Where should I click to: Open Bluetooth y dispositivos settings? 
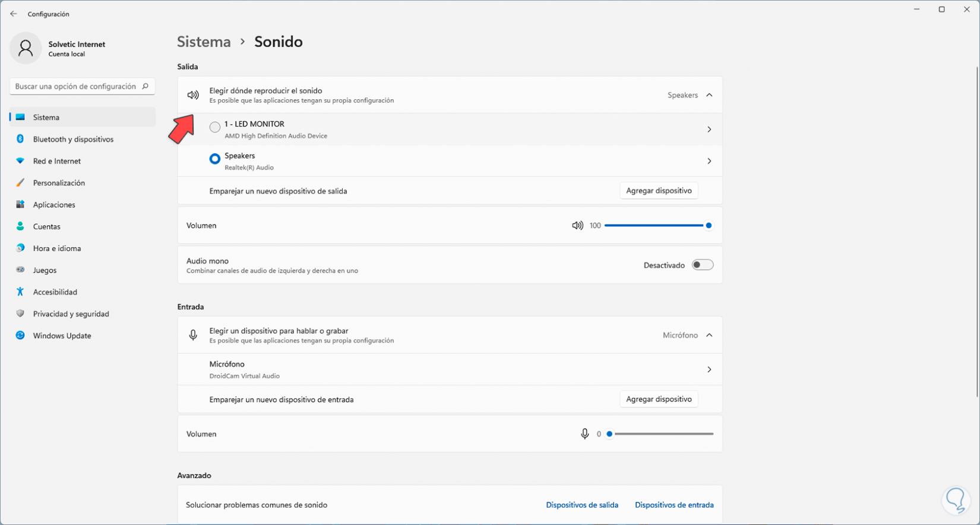pyautogui.click(x=73, y=139)
